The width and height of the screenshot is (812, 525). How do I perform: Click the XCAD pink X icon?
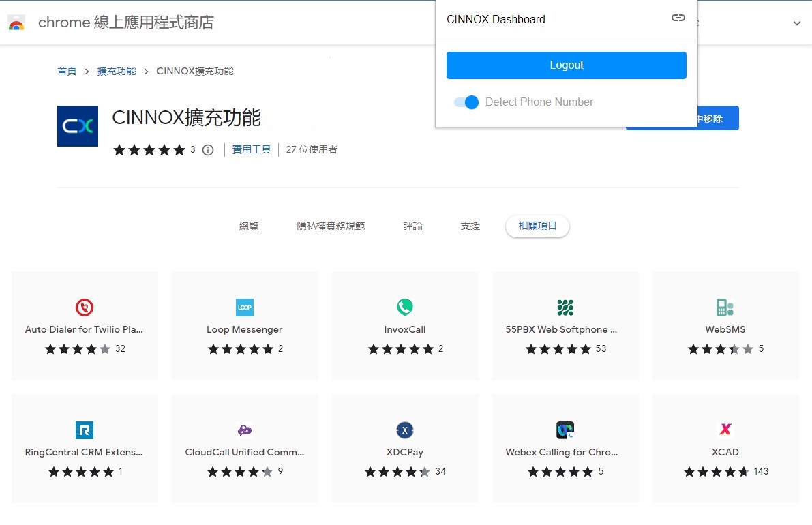(x=725, y=429)
